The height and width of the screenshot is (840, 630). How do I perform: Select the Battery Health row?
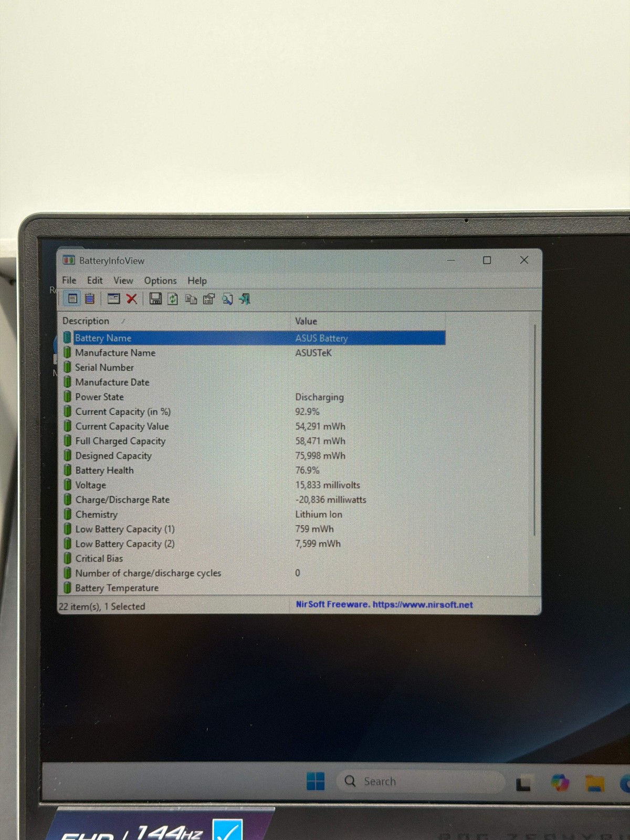click(x=254, y=470)
